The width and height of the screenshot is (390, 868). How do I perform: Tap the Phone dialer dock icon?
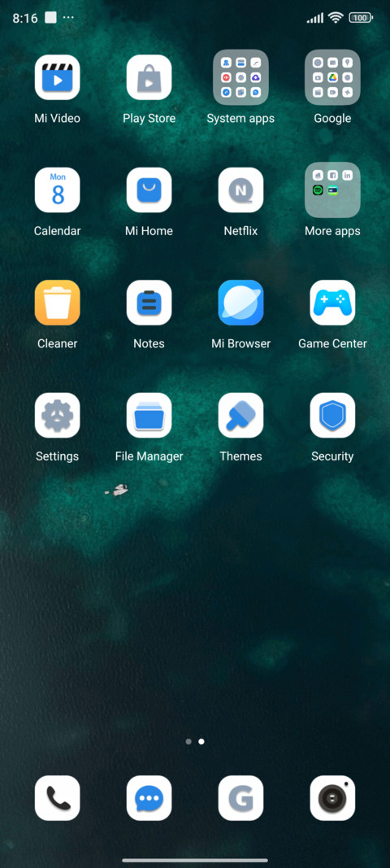(58, 798)
